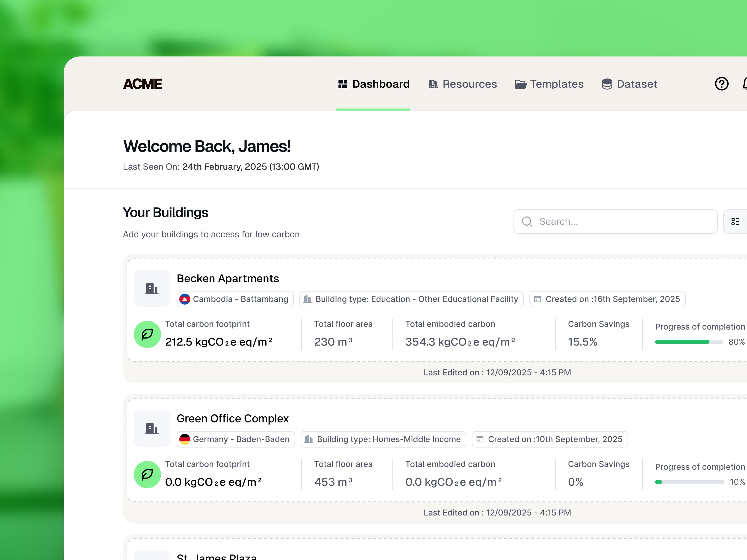Click the Cambodia flag icon
The image size is (747, 560).
click(x=185, y=299)
